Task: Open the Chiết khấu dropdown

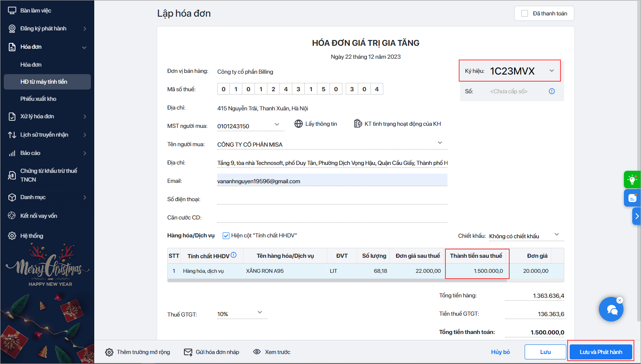Action: (557, 234)
